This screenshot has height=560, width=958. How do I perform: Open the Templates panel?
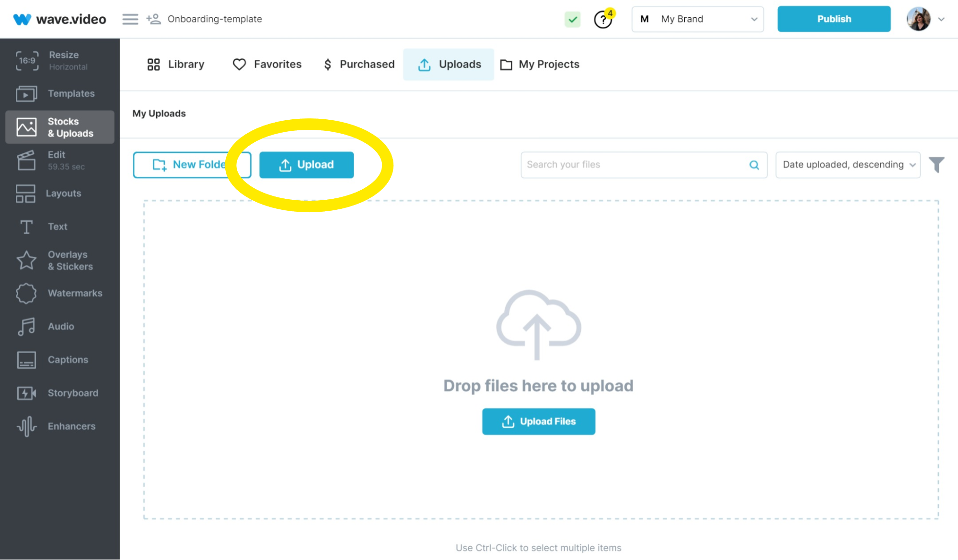coord(59,94)
